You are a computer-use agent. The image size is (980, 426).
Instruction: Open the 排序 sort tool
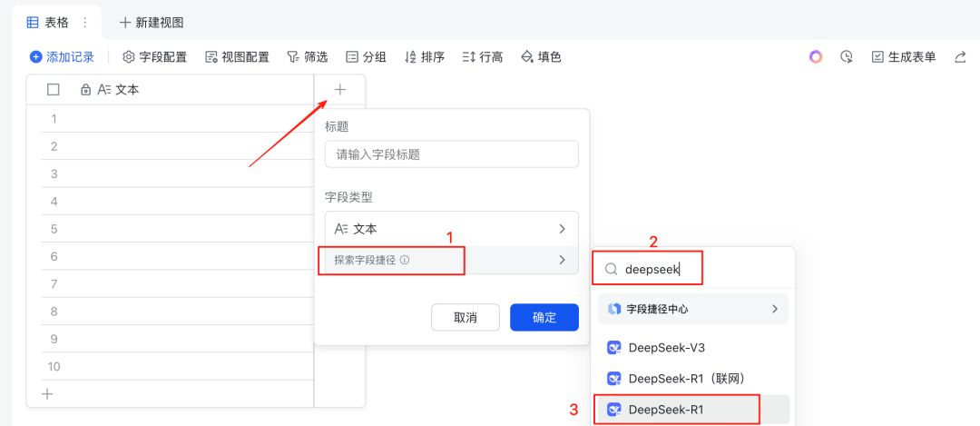tap(425, 57)
